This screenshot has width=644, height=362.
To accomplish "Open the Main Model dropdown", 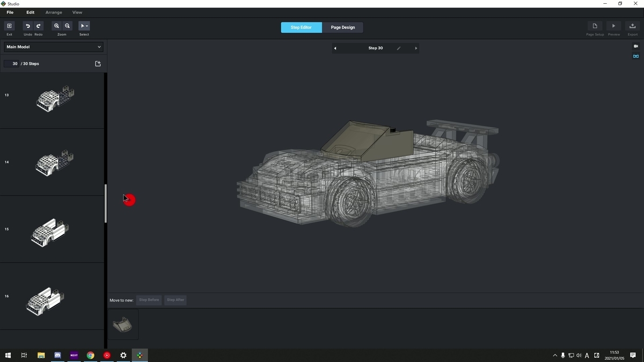I will [x=53, y=47].
